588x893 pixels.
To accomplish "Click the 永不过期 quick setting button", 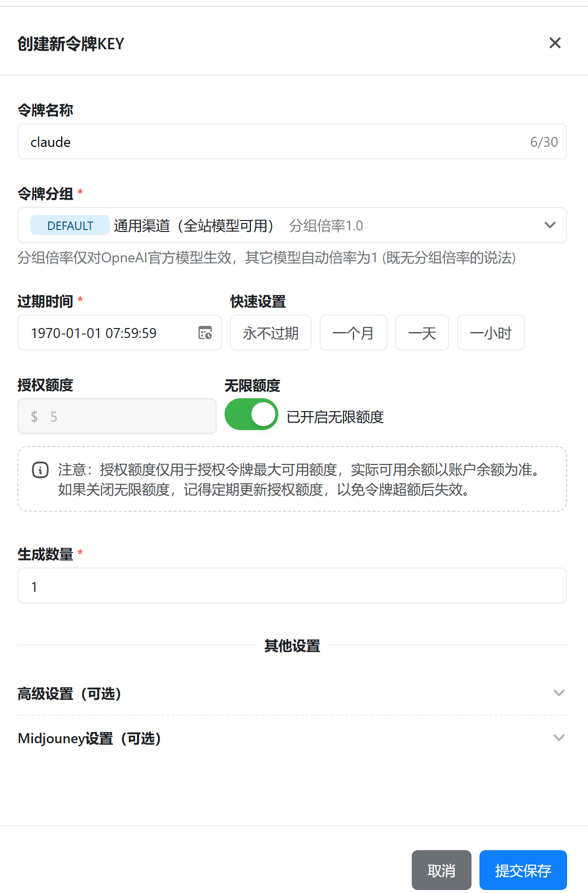I will pyautogui.click(x=270, y=333).
